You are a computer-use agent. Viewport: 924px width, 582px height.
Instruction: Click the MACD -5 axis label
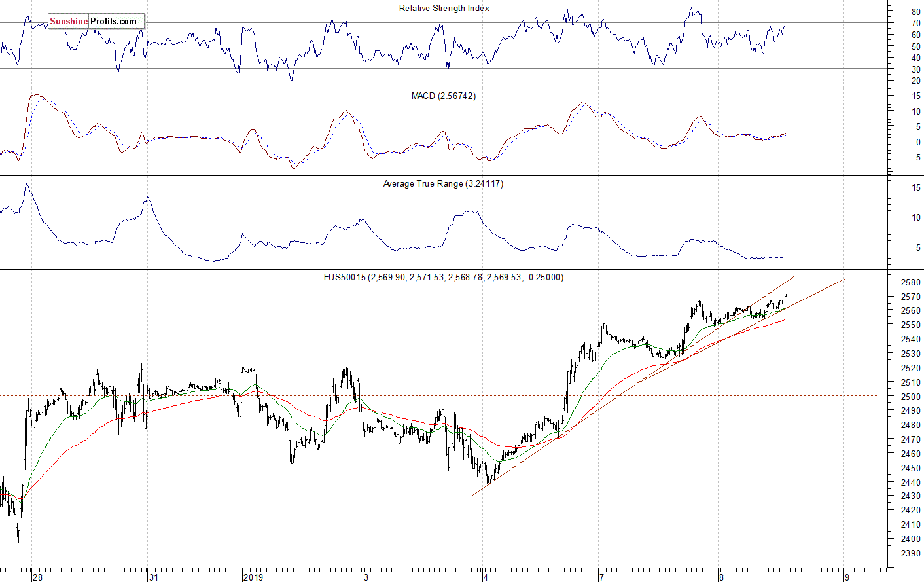(915, 157)
